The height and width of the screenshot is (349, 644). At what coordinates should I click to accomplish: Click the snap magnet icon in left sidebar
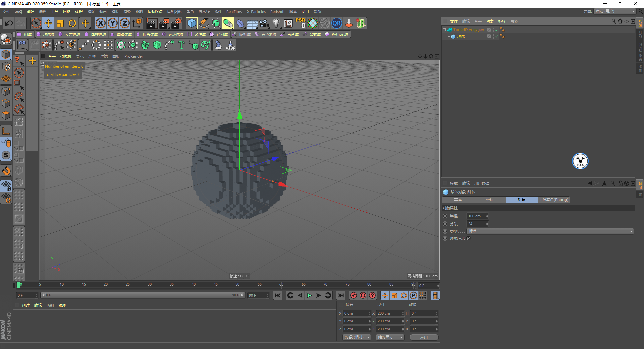(x=6, y=171)
